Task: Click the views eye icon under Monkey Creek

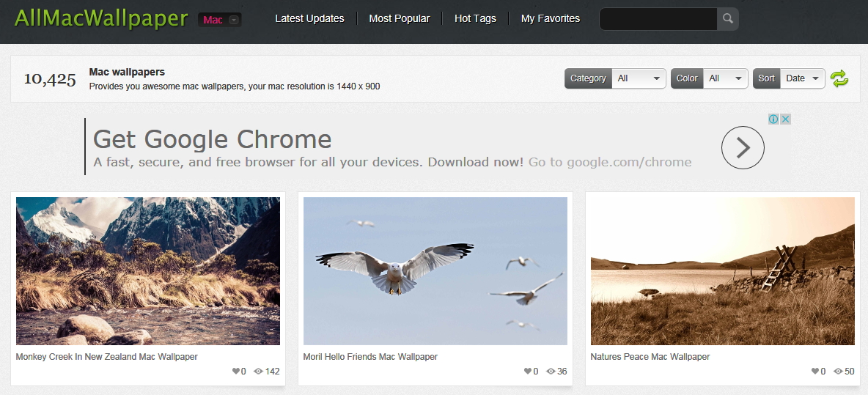Action: 258,372
